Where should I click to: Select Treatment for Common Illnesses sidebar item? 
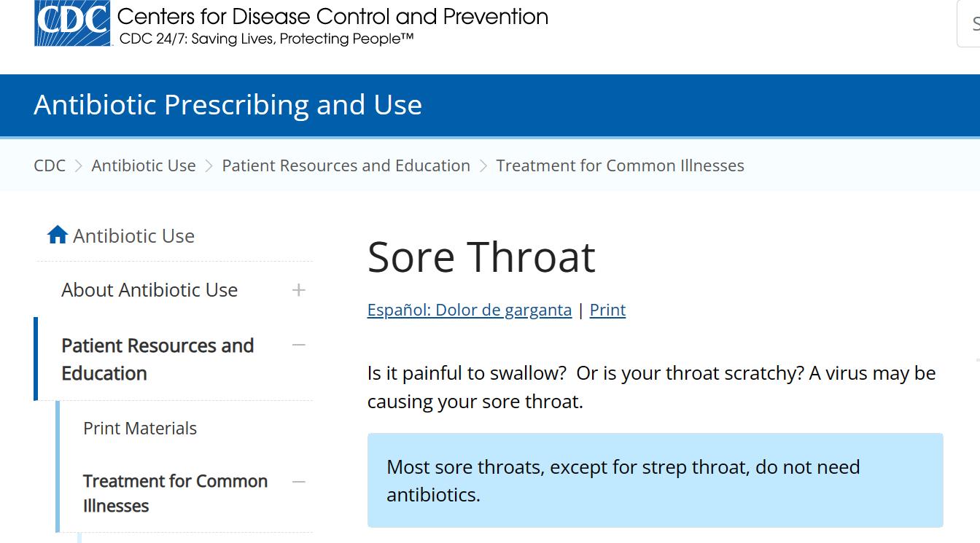[175, 493]
